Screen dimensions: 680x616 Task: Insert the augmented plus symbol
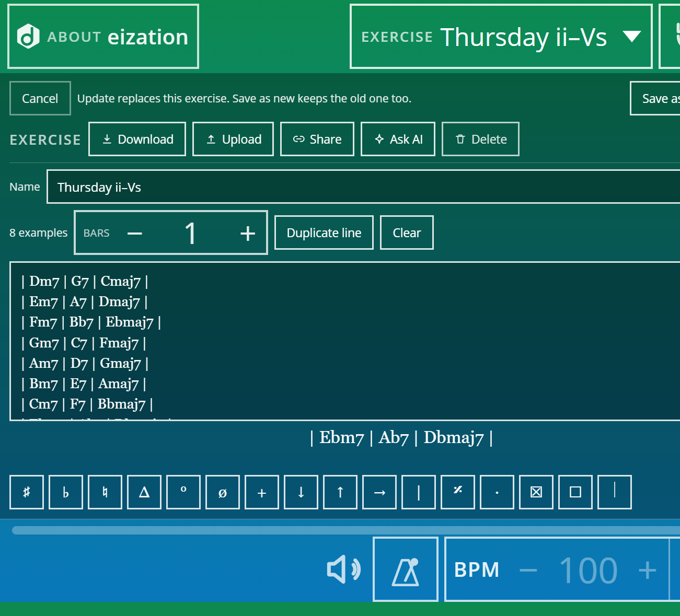pos(262,492)
